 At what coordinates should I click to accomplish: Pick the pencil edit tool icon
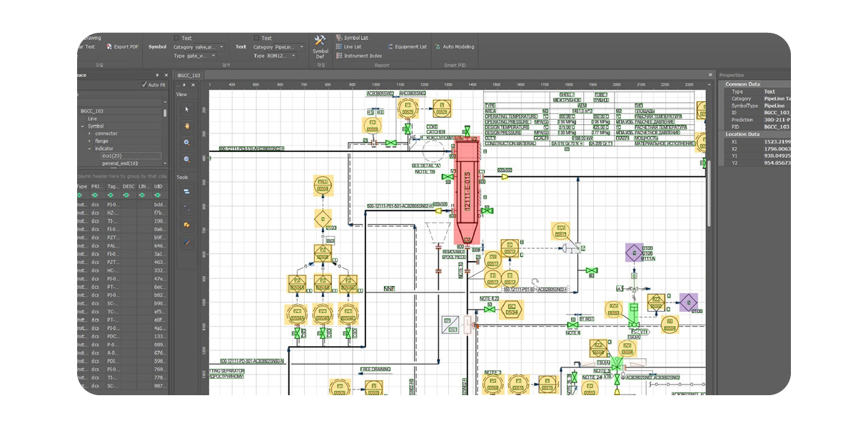pos(187,243)
